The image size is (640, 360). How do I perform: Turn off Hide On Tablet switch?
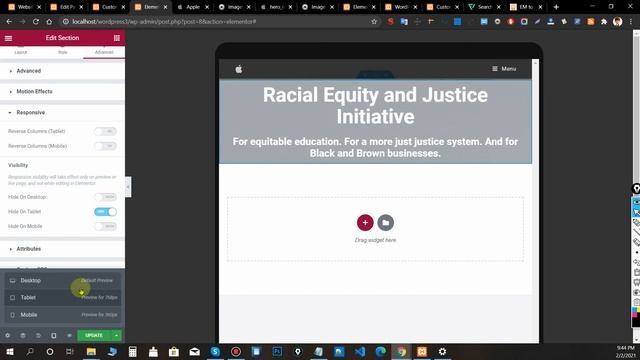[x=105, y=212]
